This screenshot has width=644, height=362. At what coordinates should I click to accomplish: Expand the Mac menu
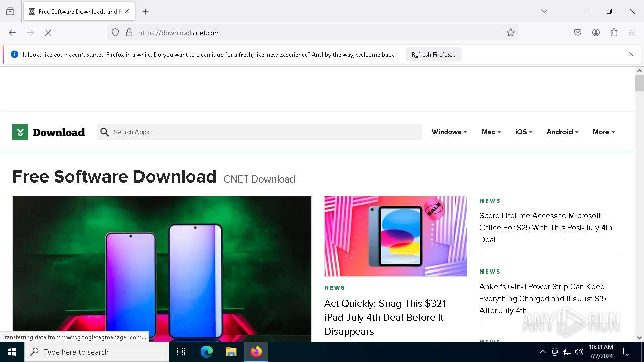click(x=491, y=132)
